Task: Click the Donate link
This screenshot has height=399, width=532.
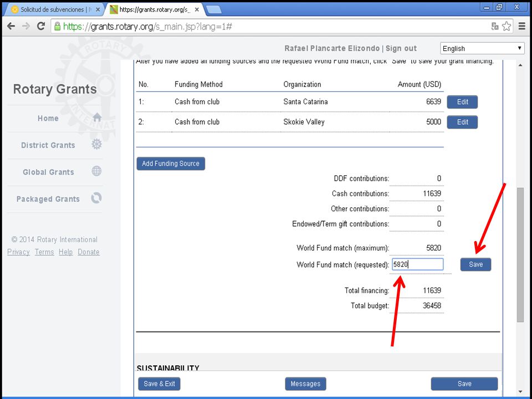Action: tap(89, 252)
